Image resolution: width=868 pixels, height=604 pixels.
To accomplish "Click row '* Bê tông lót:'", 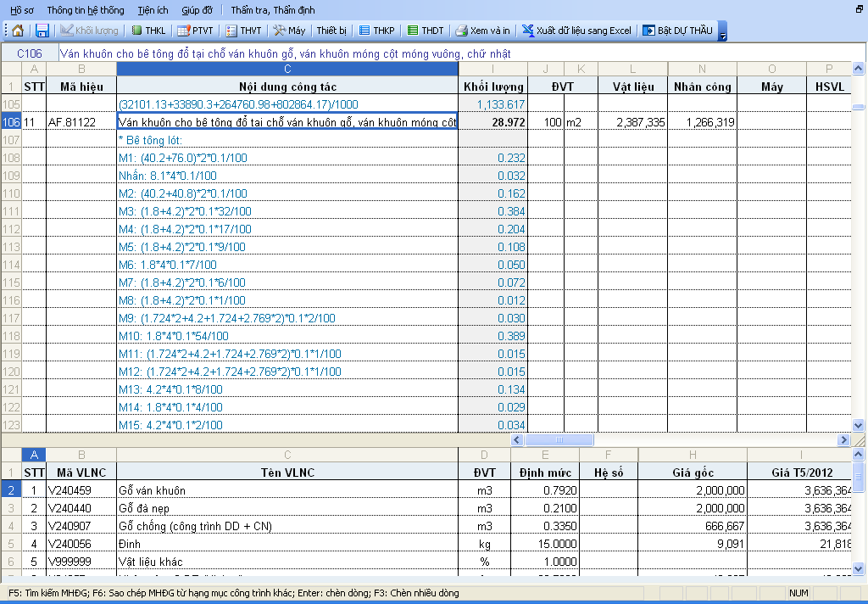I will click(287, 140).
